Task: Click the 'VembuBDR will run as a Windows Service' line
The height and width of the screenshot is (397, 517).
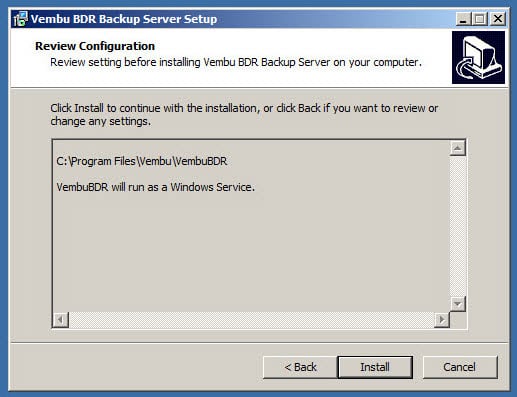Action: point(155,187)
